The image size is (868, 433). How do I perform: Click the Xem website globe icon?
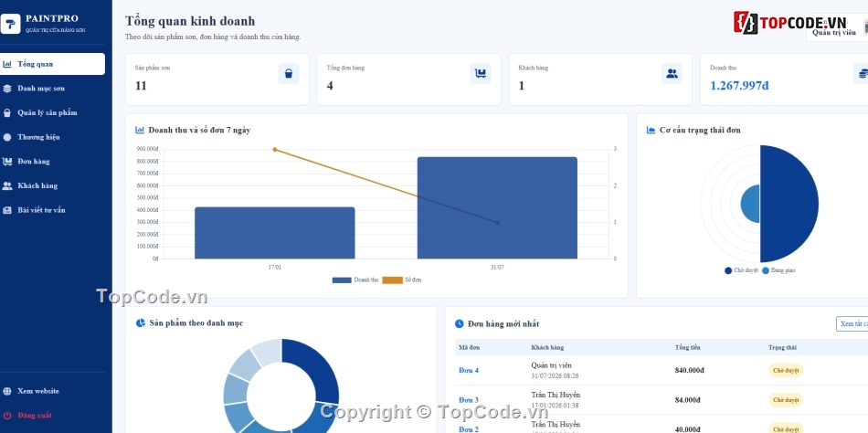pos(6,391)
